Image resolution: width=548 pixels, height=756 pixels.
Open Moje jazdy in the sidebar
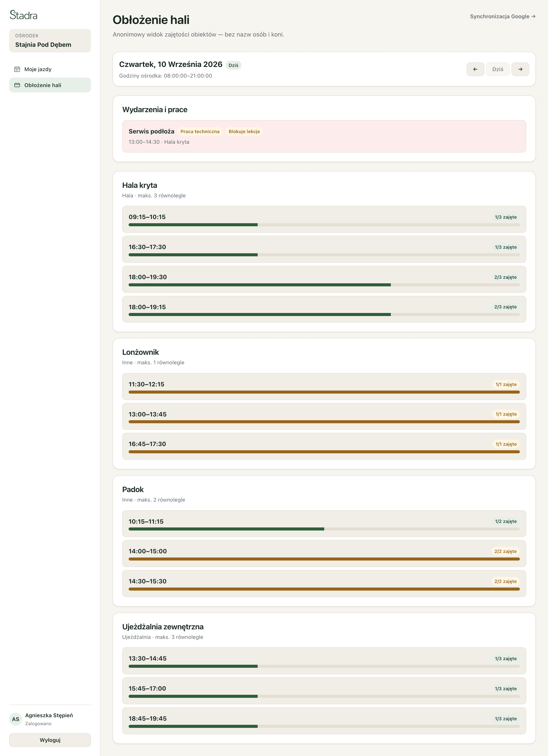click(x=50, y=69)
